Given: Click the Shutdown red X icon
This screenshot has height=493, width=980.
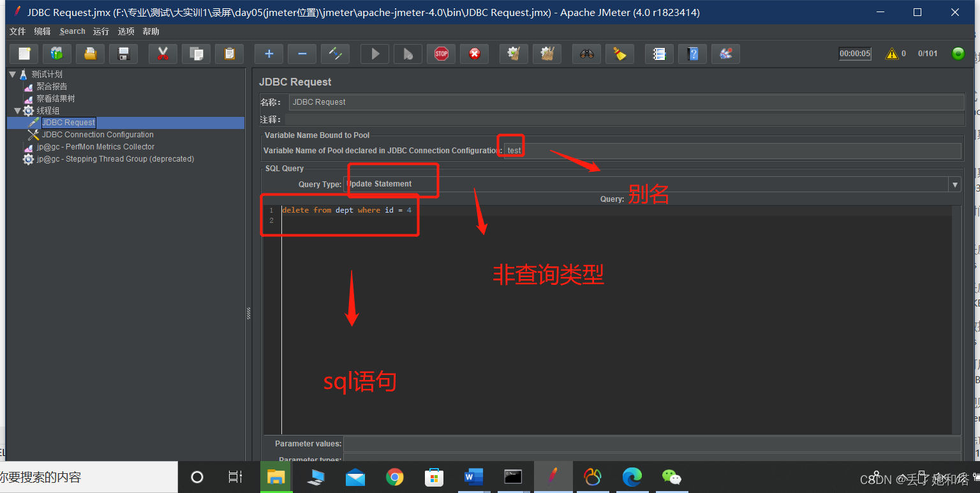Looking at the screenshot, I should click(475, 54).
